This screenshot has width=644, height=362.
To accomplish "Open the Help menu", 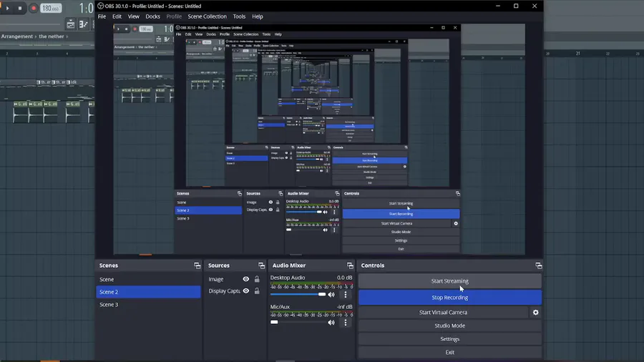I will pos(258,16).
